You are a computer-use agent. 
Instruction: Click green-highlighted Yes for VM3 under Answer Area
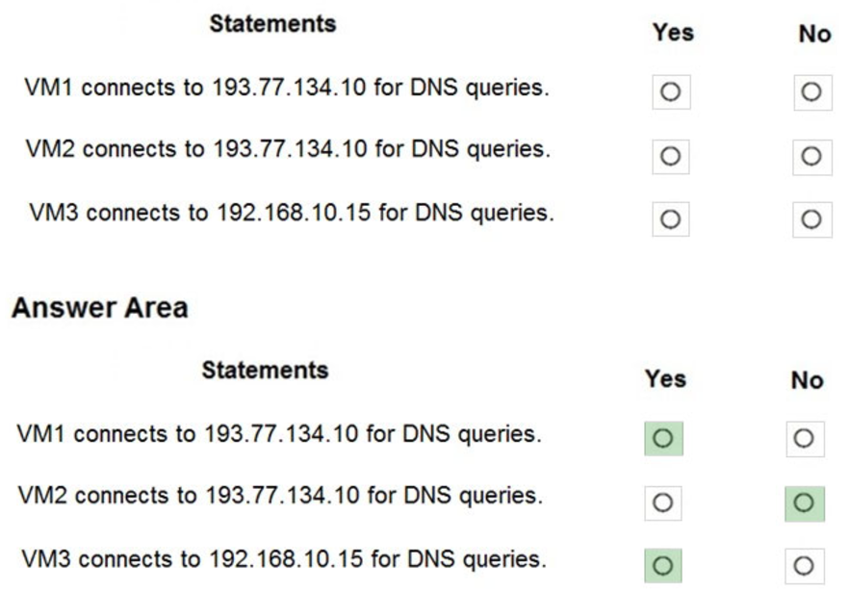[x=663, y=566]
